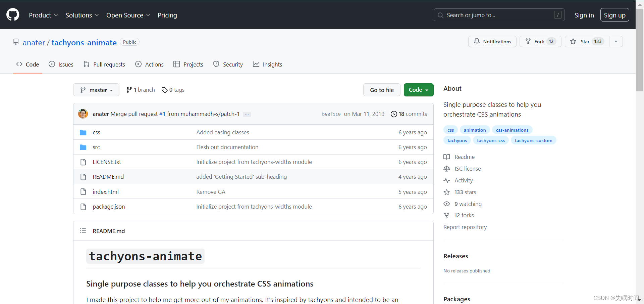View the 1 branch link

141,90
